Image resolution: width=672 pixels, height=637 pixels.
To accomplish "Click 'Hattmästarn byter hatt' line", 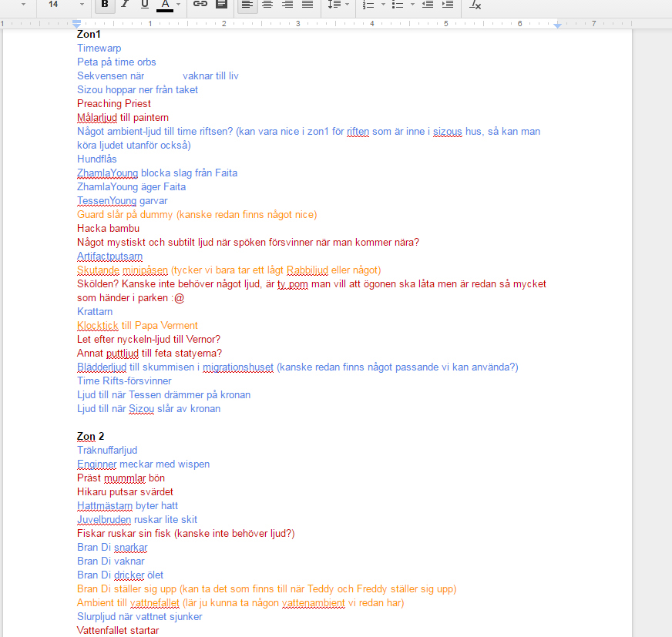I will pos(127,506).
